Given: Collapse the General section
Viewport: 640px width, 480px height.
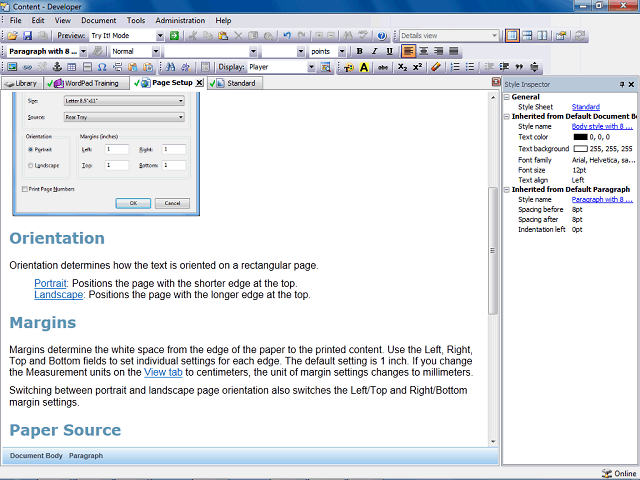Looking at the screenshot, I should pos(507,97).
